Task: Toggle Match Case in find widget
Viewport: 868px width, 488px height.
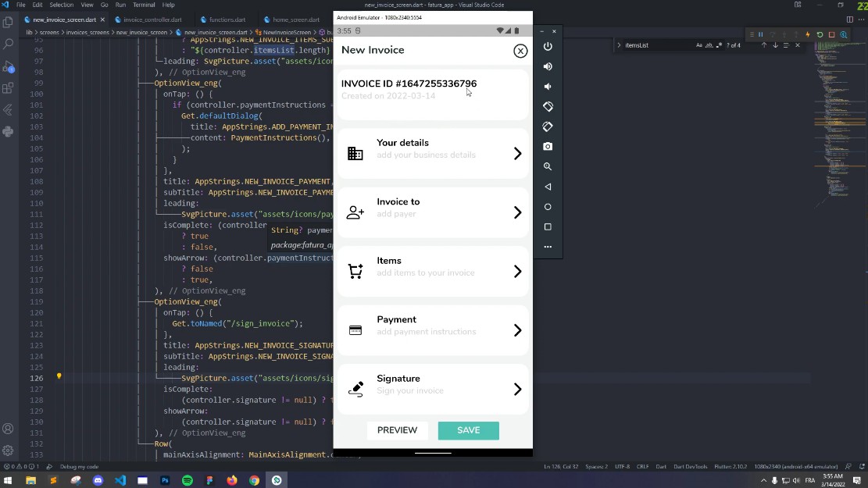Action: 698,45
